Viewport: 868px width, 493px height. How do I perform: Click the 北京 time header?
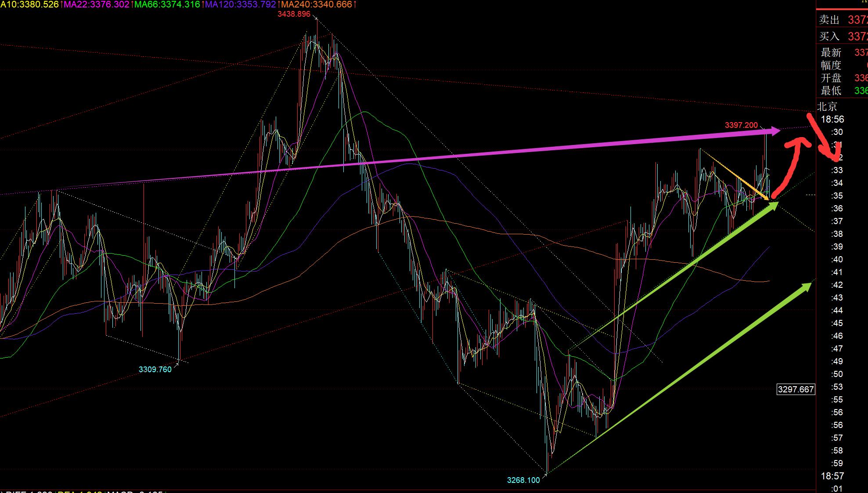pos(827,106)
